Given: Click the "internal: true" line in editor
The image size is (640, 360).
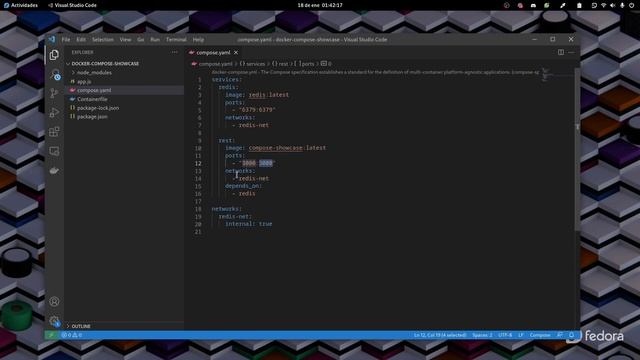Looking at the screenshot, I should pos(249,224).
